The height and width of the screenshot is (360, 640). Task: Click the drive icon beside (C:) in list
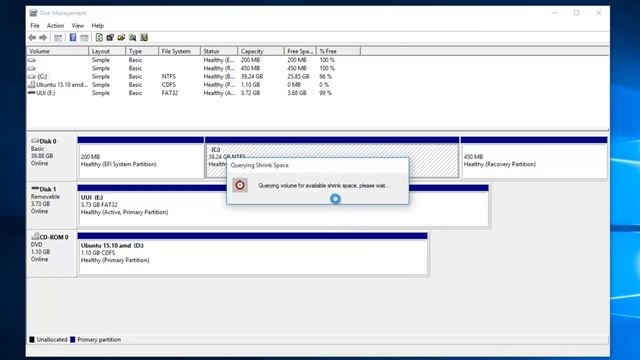[31, 76]
